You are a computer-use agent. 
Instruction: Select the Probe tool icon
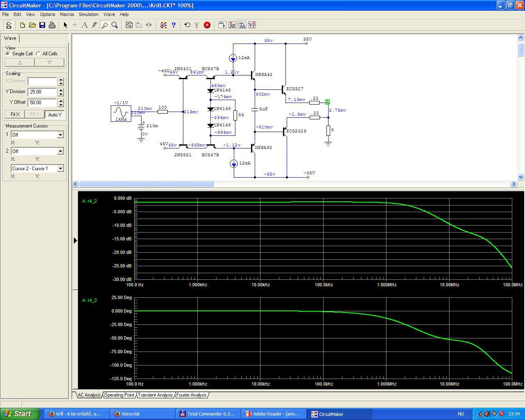pos(105,25)
